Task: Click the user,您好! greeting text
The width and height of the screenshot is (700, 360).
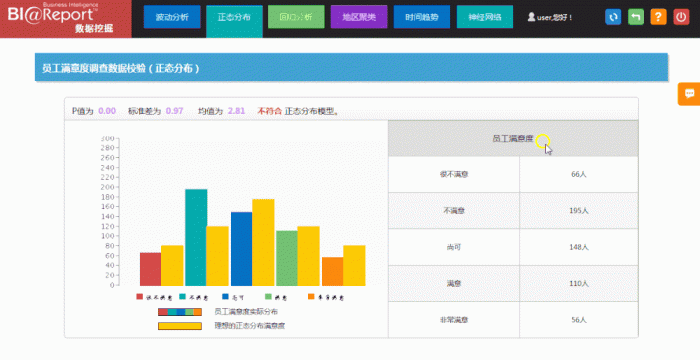Action: click(x=555, y=17)
